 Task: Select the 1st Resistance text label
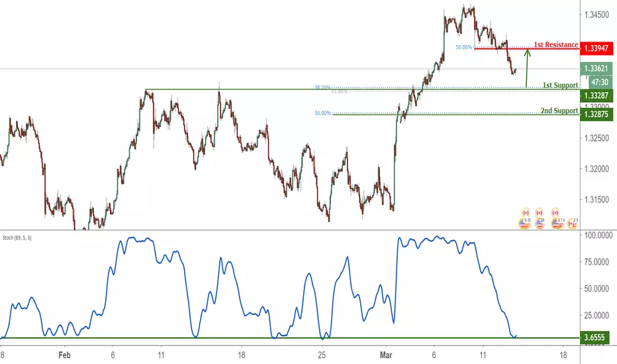tap(556, 44)
